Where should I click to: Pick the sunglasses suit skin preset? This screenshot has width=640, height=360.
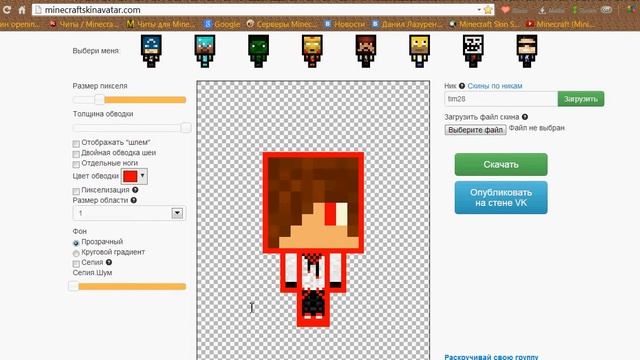(x=527, y=51)
